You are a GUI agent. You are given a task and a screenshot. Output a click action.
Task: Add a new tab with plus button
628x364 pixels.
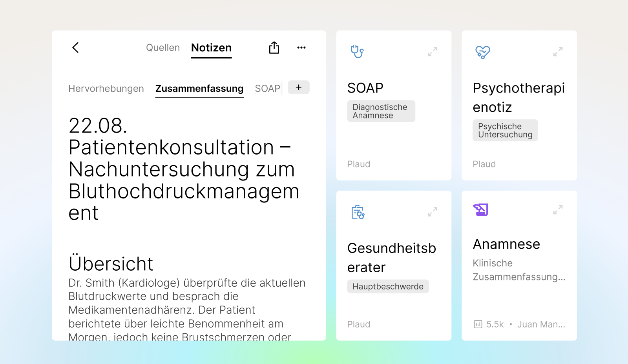pyautogui.click(x=299, y=87)
